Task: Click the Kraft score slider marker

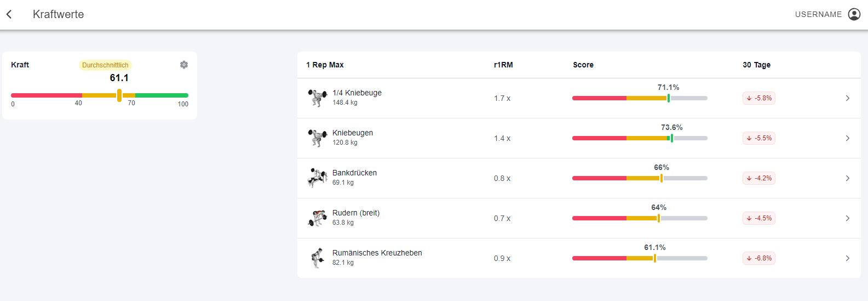Action: click(x=119, y=95)
